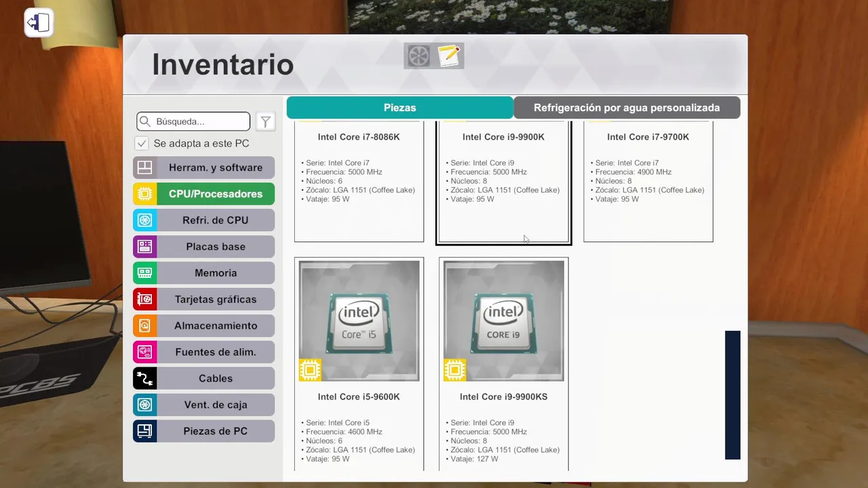The height and width of the screenshot is (488, 868).
Task: Click the yellow CPU/Procesadores chip icon
Action: pyautogui.click(x=144, y=194)
